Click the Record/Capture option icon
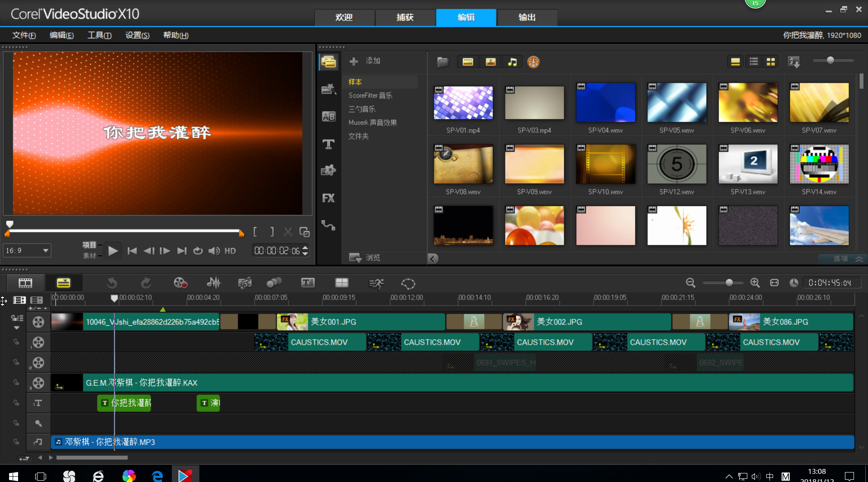This screenshot has height=482, width=868. [x=180, y=283]
